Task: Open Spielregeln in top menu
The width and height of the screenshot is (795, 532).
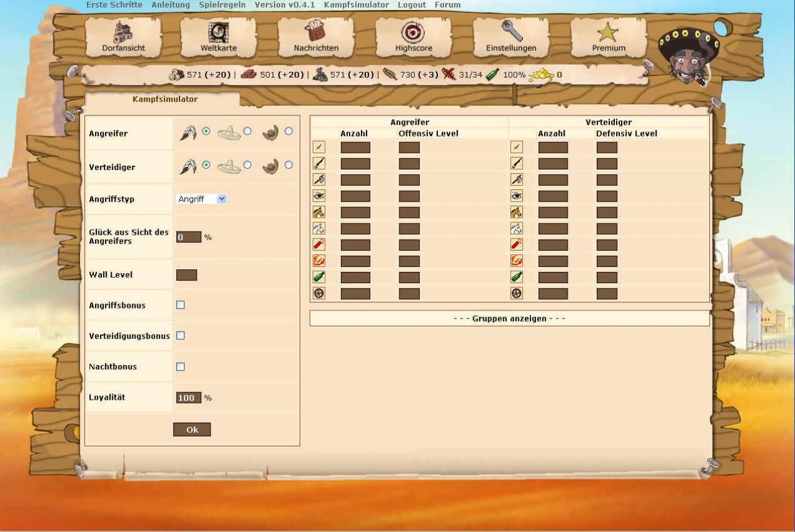Action: [222, 4]
